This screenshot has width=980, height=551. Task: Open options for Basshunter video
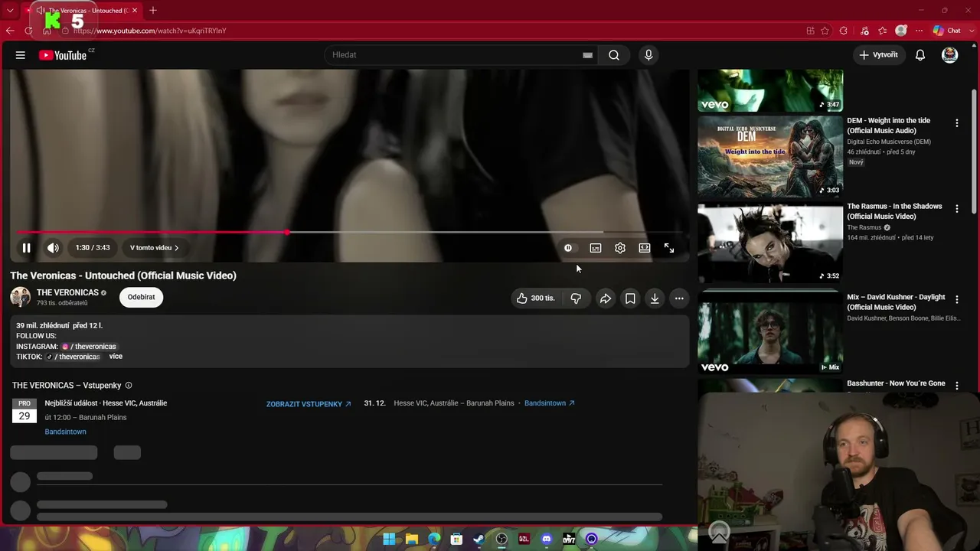956,385
